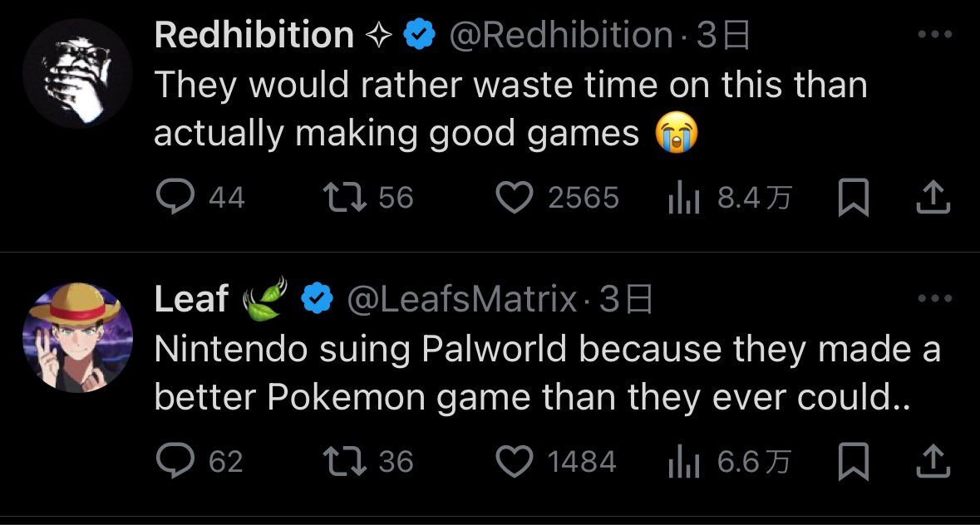Image resolution: width=980 pixels, height=525 pixels.
Task: Open Leaf's tweet text about Palworld
Action: tap(547, 375)
